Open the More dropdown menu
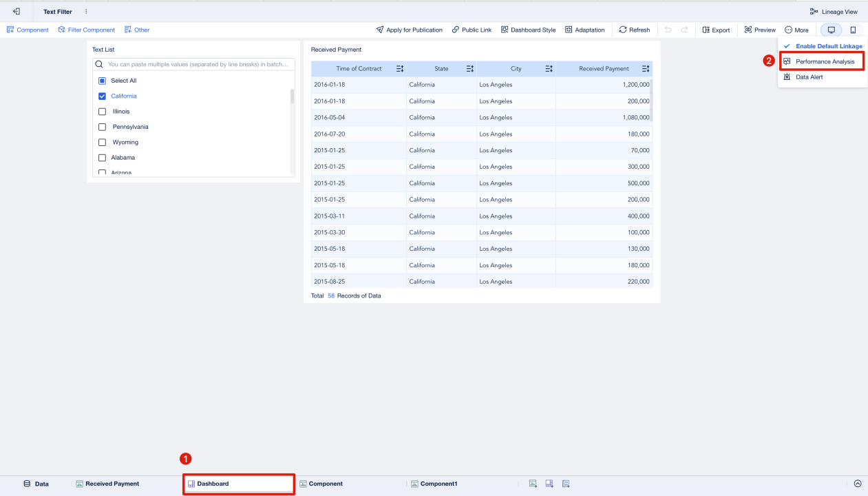 [796, 30]
